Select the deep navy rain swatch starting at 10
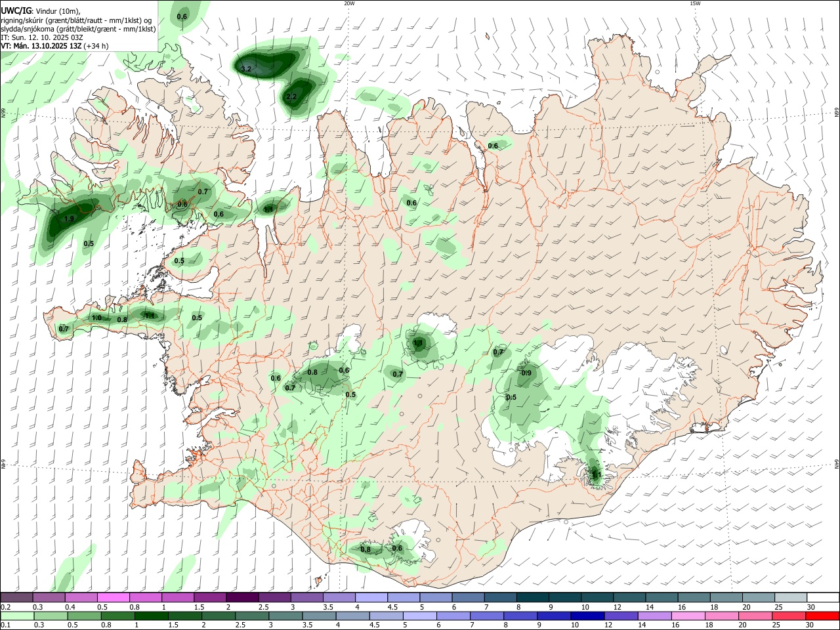840x630 pixels. click(587, 616)
